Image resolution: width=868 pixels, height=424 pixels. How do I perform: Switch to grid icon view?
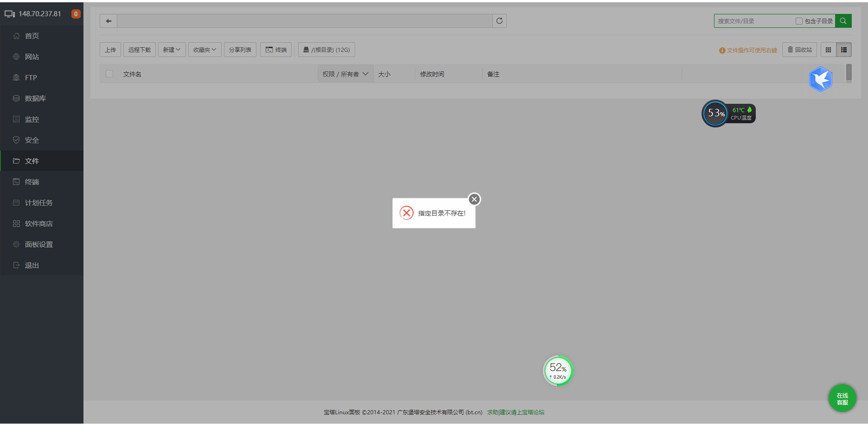pos(828,50)
